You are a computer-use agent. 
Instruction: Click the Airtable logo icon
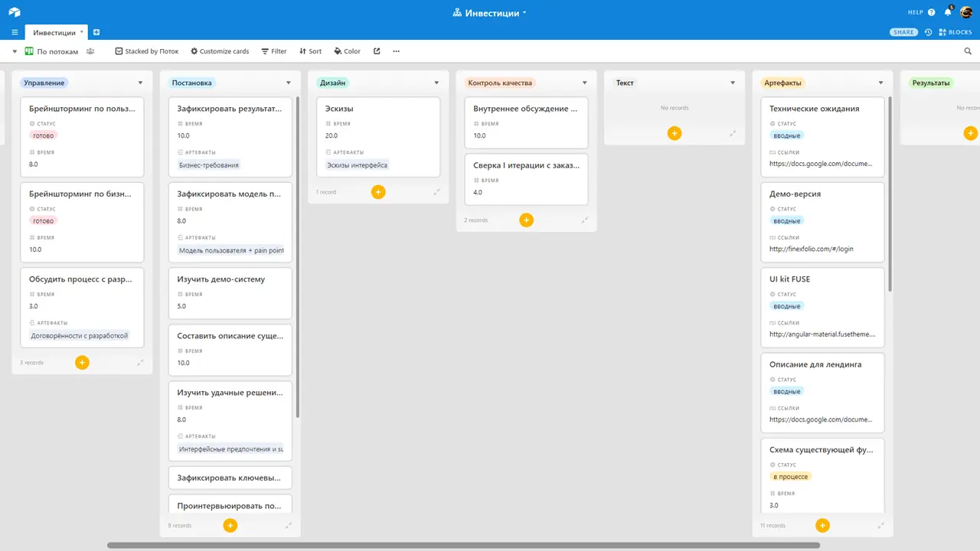tap(15, 12)
